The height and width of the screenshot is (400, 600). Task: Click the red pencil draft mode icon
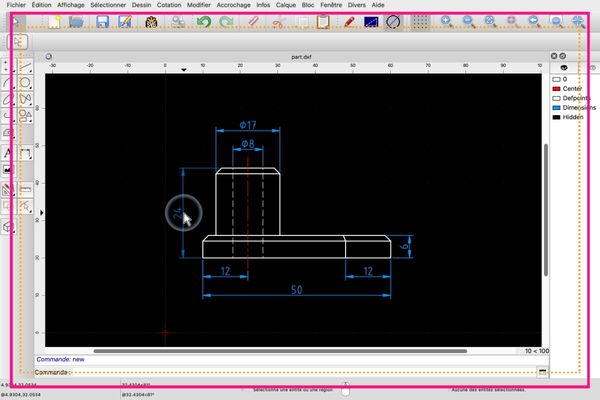[349, 21]
